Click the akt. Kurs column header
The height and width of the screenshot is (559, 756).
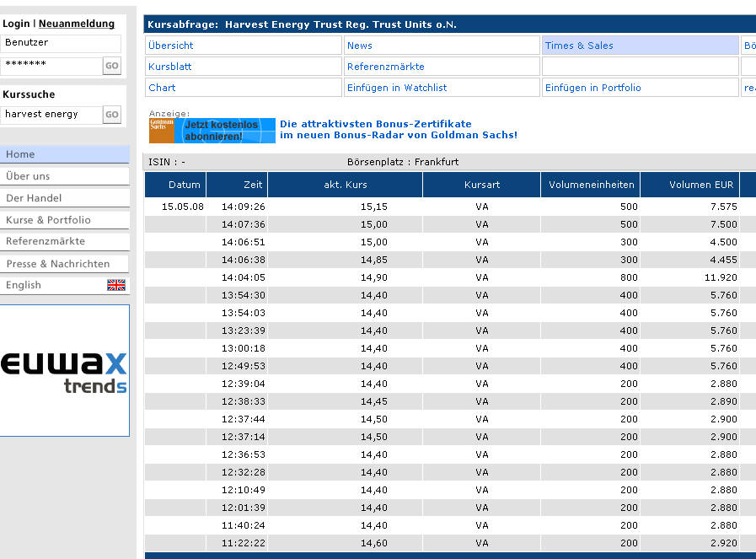[346, 185]
